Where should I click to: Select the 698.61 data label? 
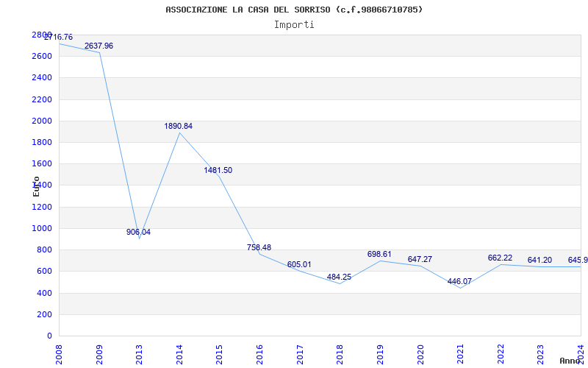[x=379, y=254]
